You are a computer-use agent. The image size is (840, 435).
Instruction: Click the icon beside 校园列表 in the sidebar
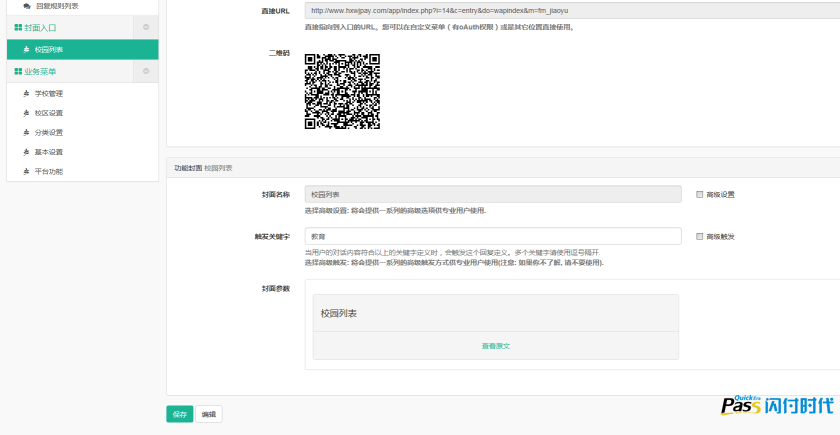[x=26, y=49]
